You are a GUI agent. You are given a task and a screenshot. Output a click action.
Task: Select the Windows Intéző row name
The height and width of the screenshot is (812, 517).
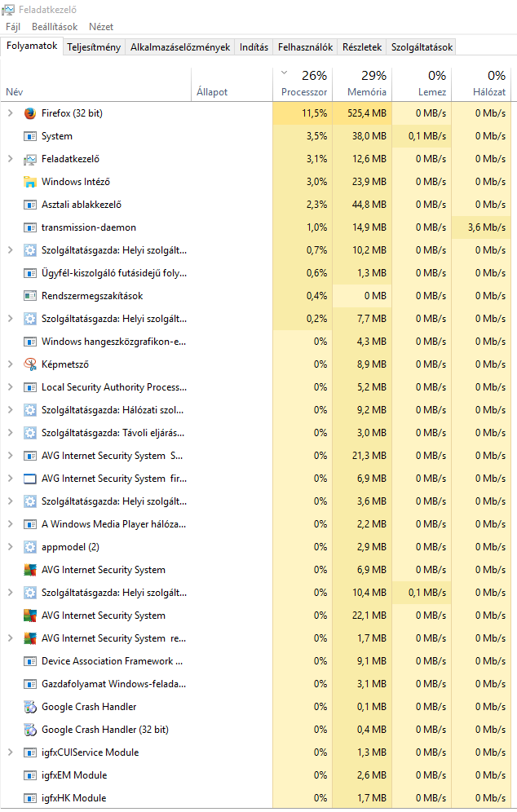[76, 182]
